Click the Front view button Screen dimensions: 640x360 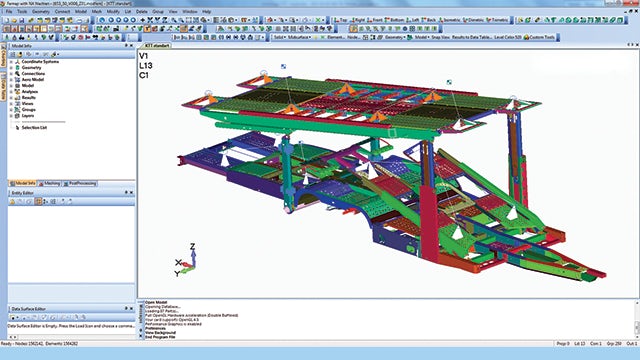(375, 20)
